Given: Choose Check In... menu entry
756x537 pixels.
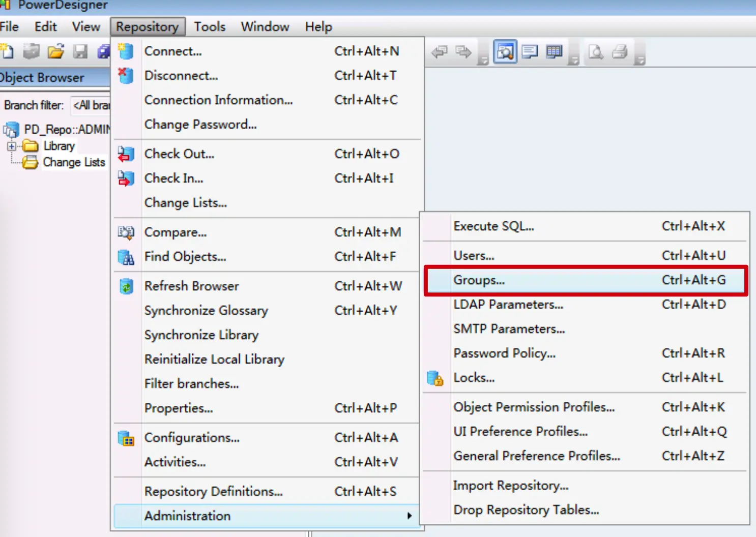Looking at the screenshot, I should 268,178.
